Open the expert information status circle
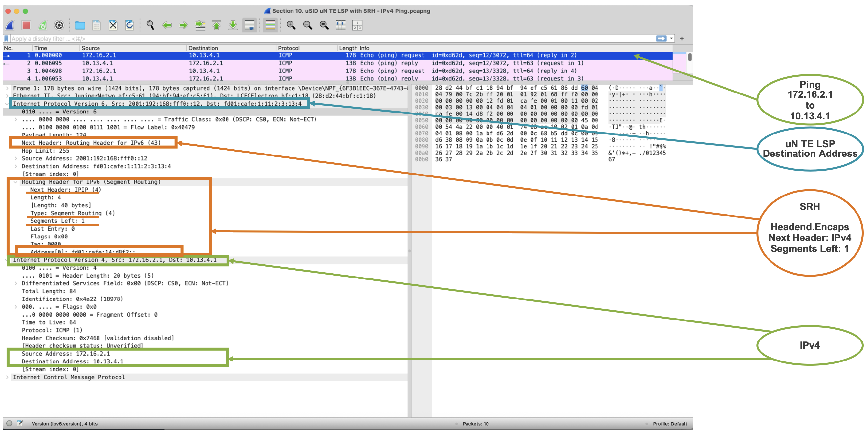 point(9,423)
